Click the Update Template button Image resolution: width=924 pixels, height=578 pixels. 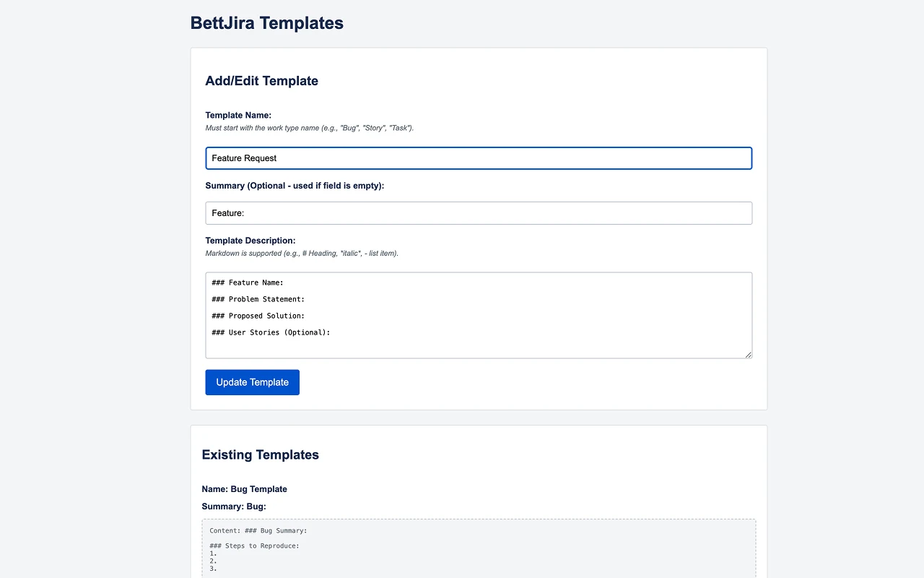pos(252,382)
